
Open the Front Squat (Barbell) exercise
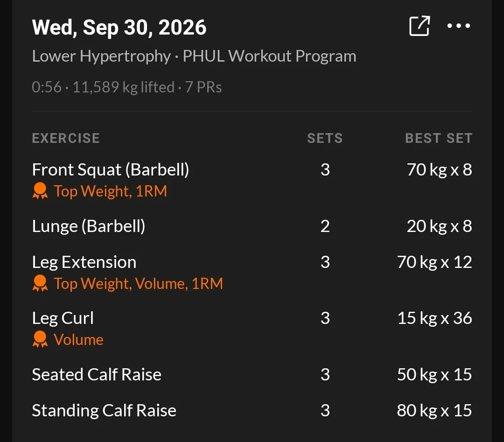tap(252, 179)
